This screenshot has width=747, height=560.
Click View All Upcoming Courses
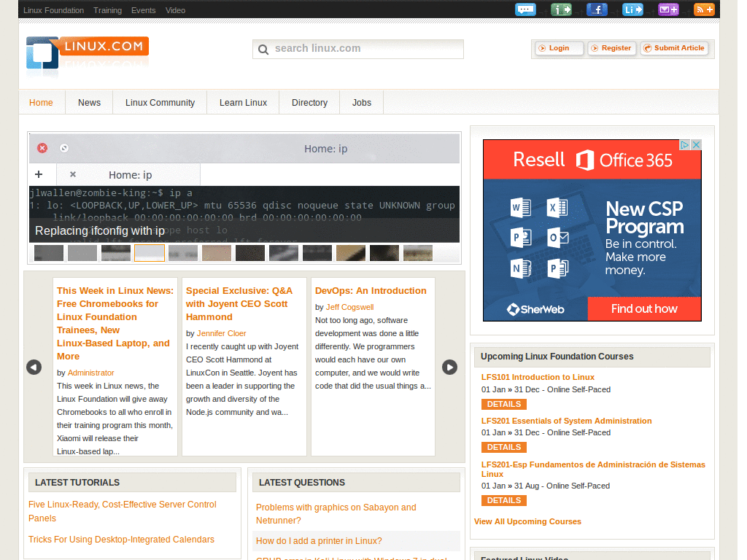click(x=528, y=521)
